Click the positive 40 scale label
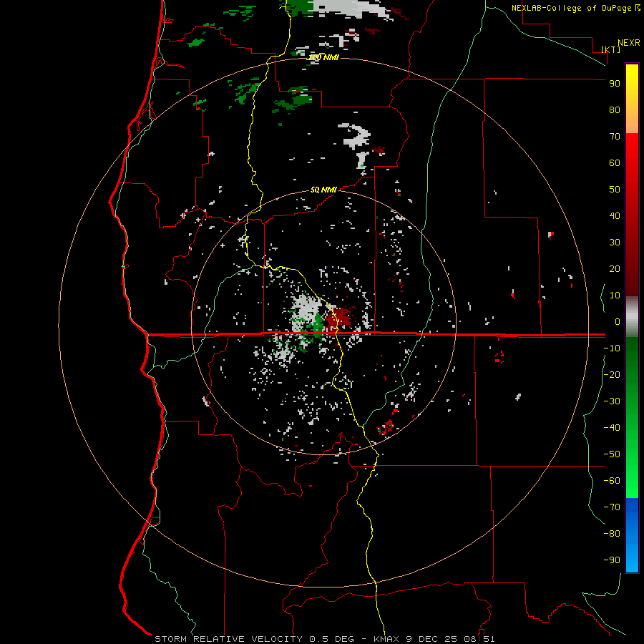Image resolution: width=644 pixels, height=644 pixels. [615, 215]
